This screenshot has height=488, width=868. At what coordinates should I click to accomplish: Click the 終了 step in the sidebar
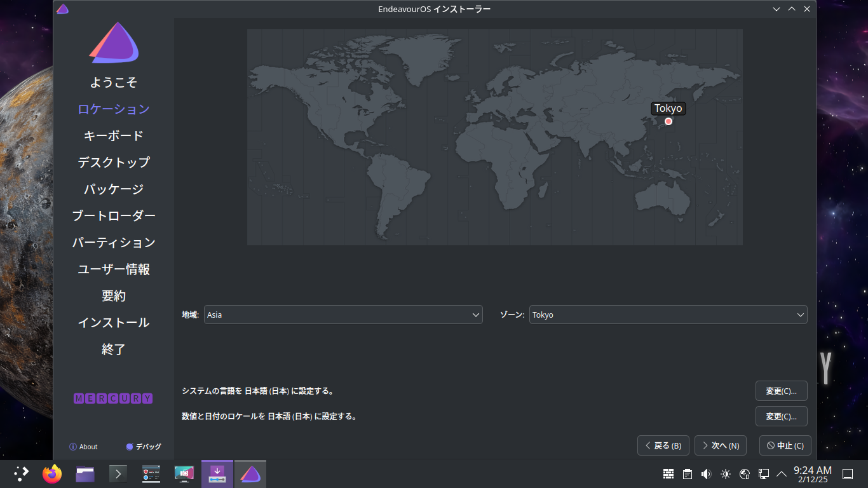[x=114, y=349]
